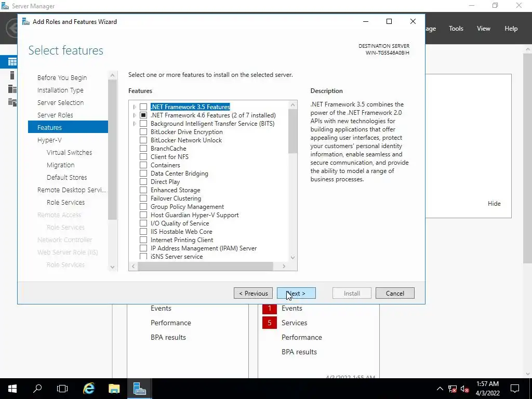The width and height of the screenshot is (532, 399).
Task: Select Host Guardian Hyper-V Support row
Action: [x=194, y=215]
